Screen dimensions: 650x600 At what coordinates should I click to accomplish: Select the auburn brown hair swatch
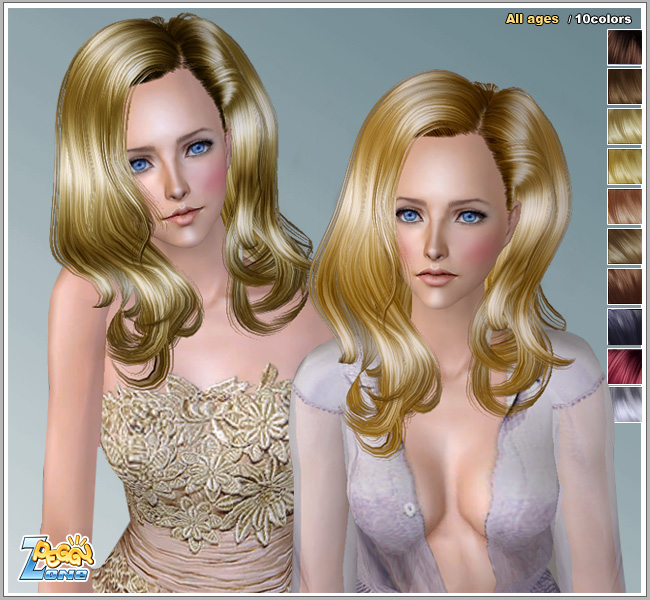point(624,286)
